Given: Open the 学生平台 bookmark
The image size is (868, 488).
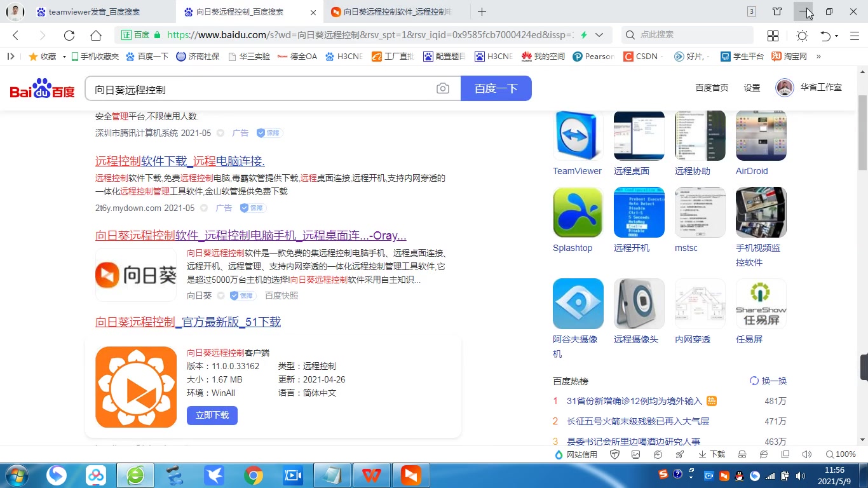Looking at the screenshot, I should (x=742, y=56).
